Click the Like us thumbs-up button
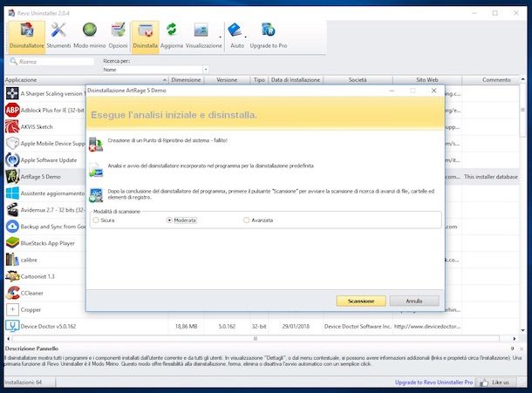Image resolution: width=532 pixels, height=393 pixels. (496, 383)
